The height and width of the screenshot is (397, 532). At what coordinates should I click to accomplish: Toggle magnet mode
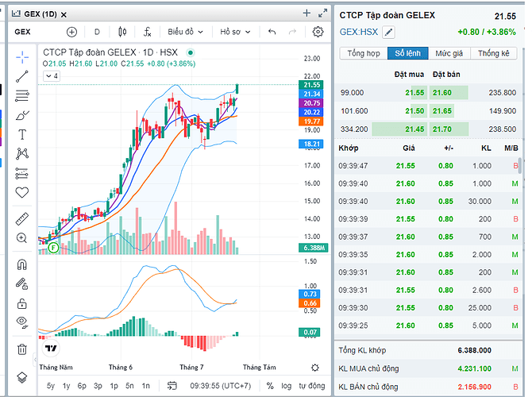pyautogui.click(x=22, y=264)
